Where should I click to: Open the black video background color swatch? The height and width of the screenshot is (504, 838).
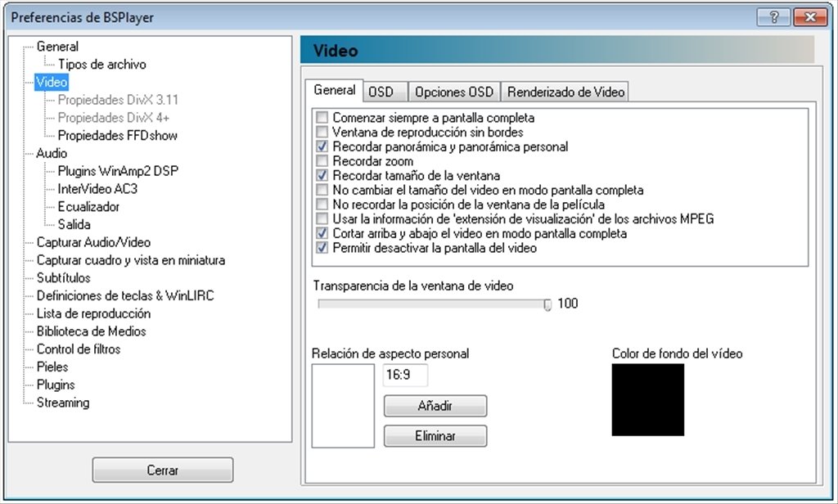coord(648,400)
